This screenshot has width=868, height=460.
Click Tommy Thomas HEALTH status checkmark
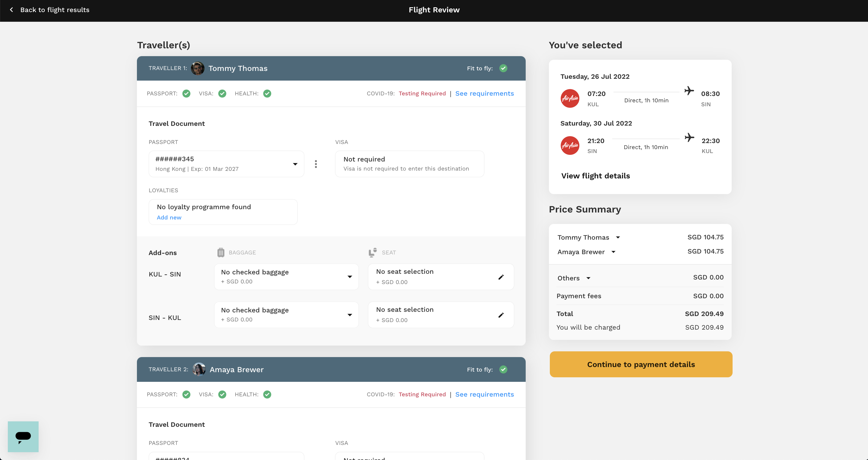click(x=267, y=94)
